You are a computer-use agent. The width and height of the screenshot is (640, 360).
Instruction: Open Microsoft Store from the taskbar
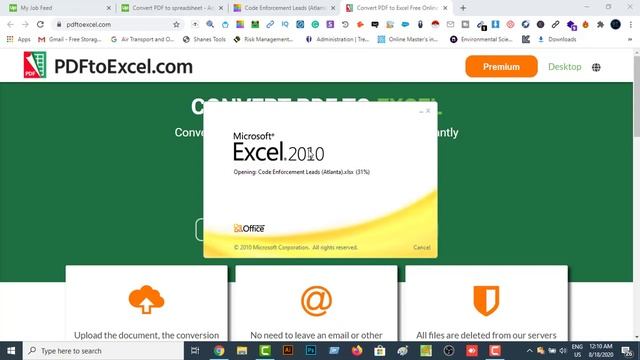pyautogui.click(x=380, y=351)
